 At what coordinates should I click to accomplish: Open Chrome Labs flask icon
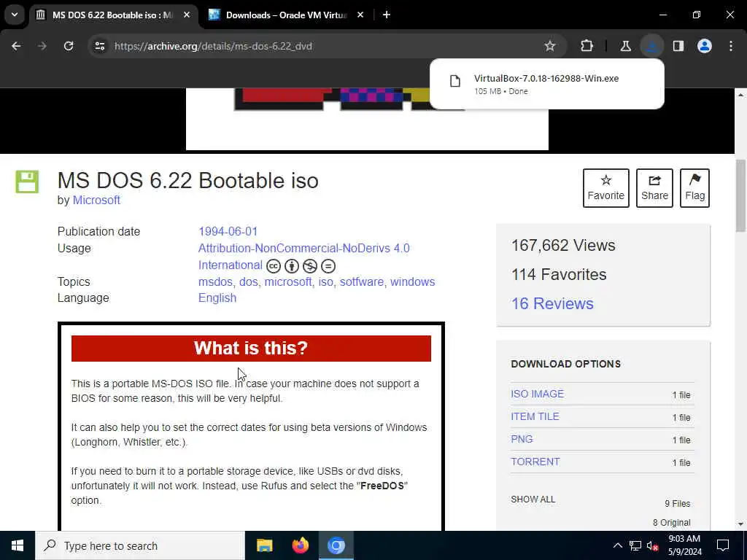[625, 46]
